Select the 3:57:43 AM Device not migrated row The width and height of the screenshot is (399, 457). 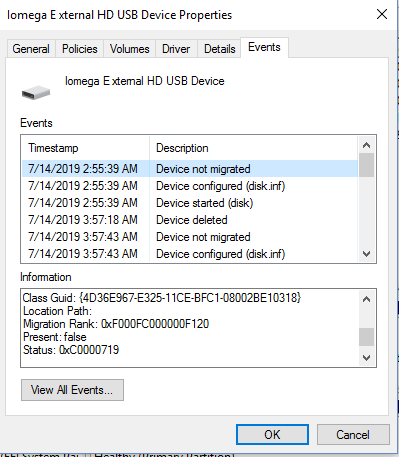(190, 237)
